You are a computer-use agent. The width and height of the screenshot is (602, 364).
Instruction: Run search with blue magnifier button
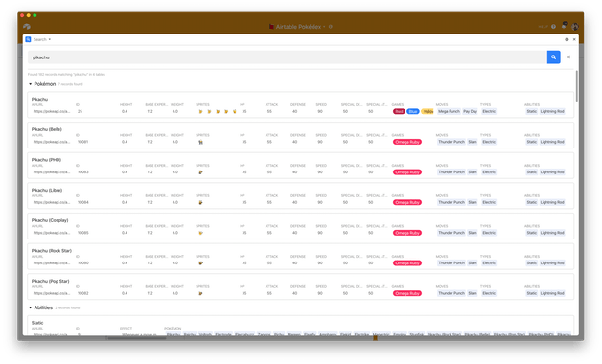point(553,57)
